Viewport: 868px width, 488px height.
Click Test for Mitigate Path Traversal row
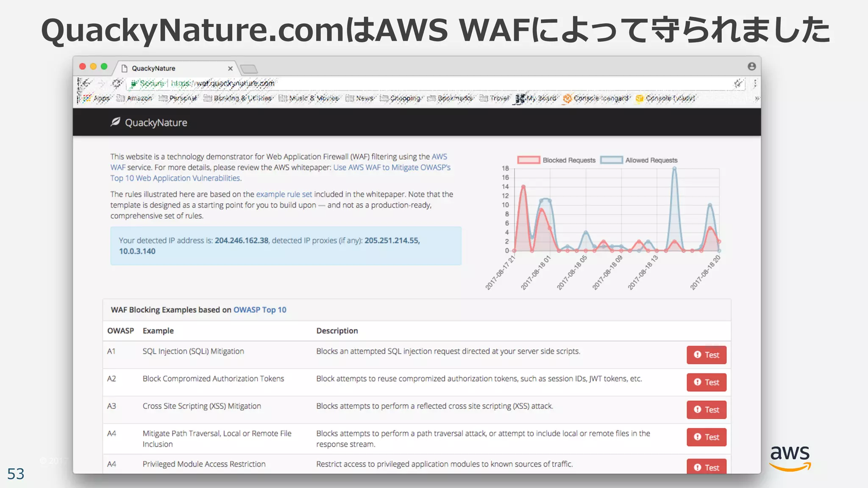(x=707, y=437)
